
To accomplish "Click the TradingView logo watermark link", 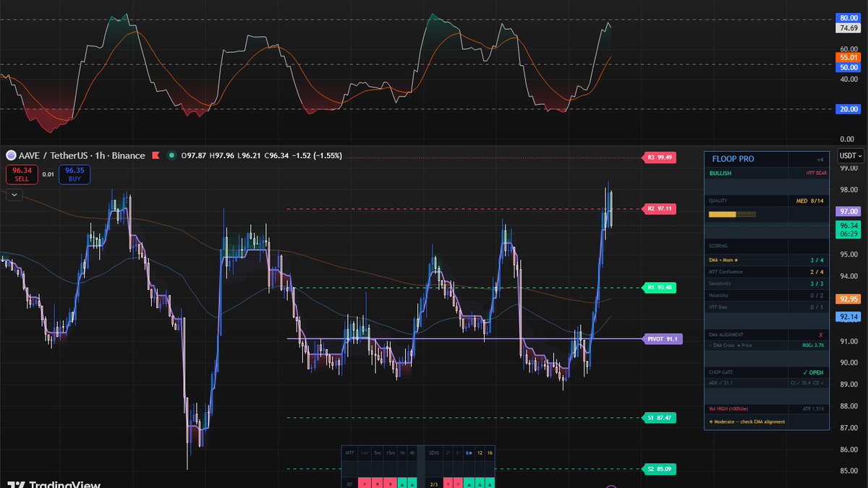I will 54,484.
